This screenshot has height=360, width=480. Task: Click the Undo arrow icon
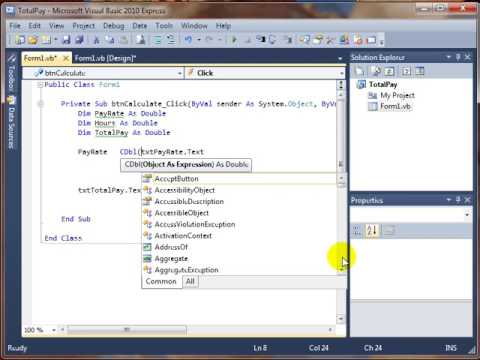188,40
